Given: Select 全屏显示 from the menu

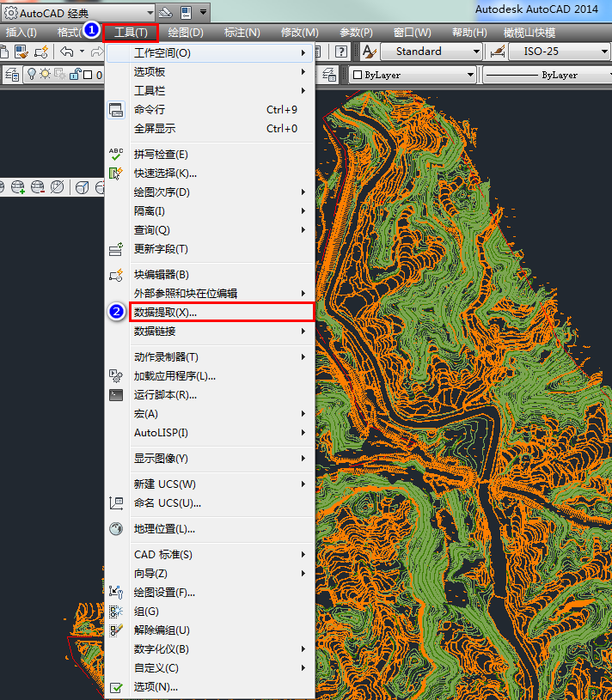Looking at the screenshot, I should 211,129.
